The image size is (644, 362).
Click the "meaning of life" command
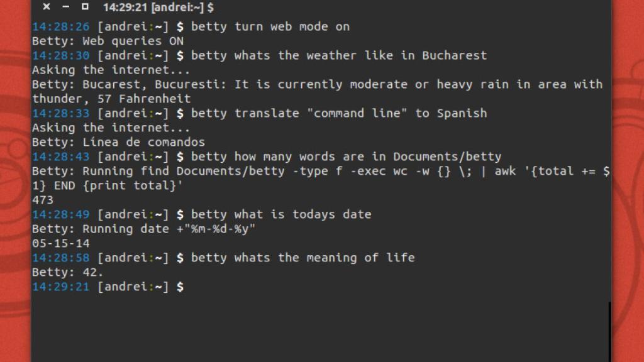point(303,258)
